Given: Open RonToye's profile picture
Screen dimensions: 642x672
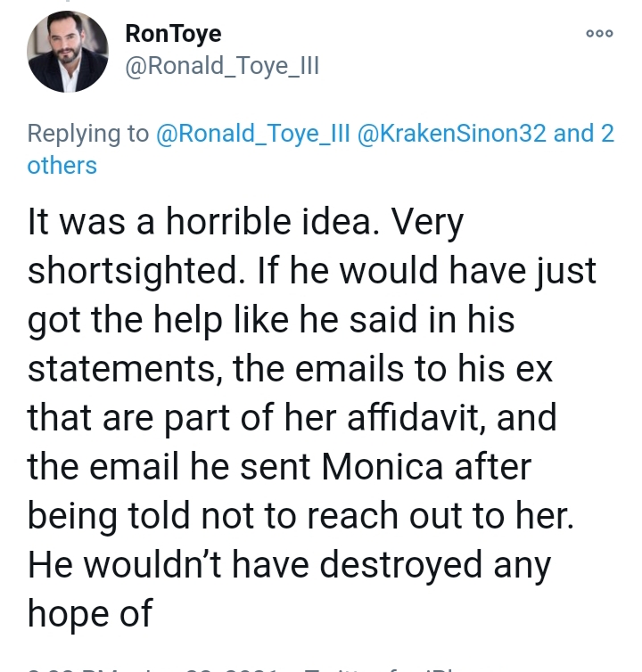Looking at the screenshot, I should [x=68, y=52].
